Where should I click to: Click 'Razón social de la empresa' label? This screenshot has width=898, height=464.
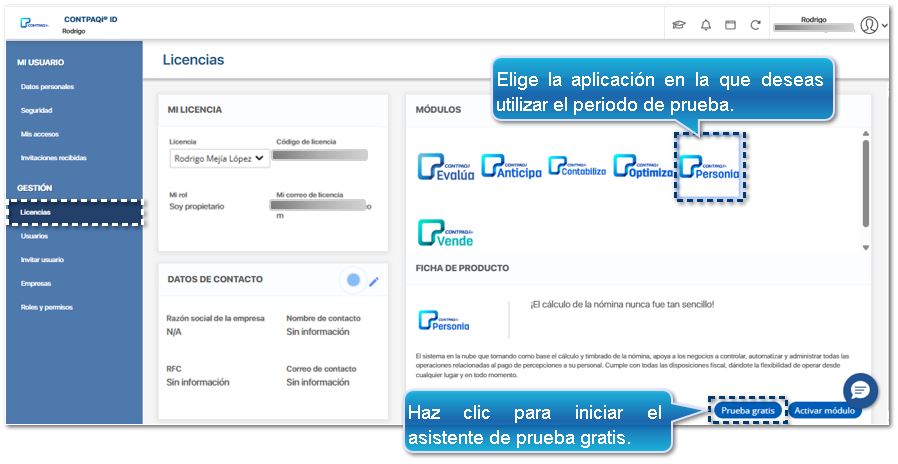(x=215, y=318)
